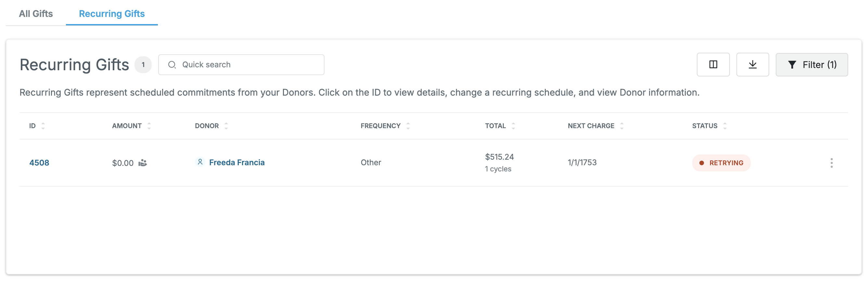The image size is (868, 281).
Task: Click the magnifier icon in Quick search
Action: point(172,65)
